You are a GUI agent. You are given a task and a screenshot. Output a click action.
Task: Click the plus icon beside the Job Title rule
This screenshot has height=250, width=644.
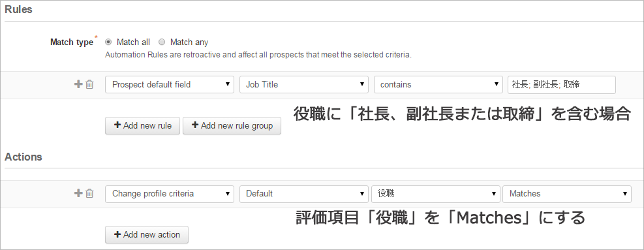click(78, 84)
